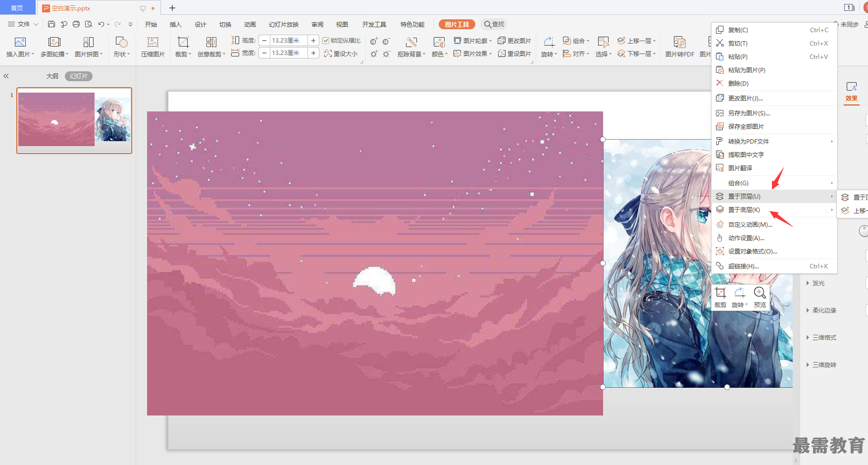Click the floating Preview (预览) magnifier icon
This screenshot has height=465, width=868.
[x=760, y=292]
